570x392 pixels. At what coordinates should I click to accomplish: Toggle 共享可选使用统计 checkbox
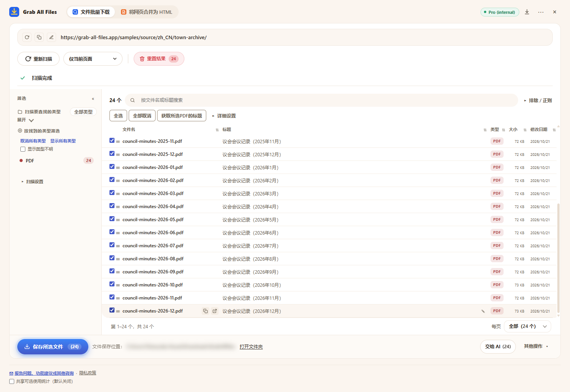12,381
